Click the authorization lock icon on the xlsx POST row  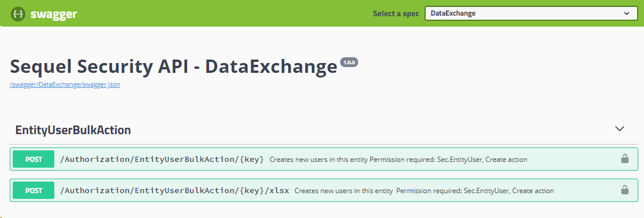click(625, 190)
